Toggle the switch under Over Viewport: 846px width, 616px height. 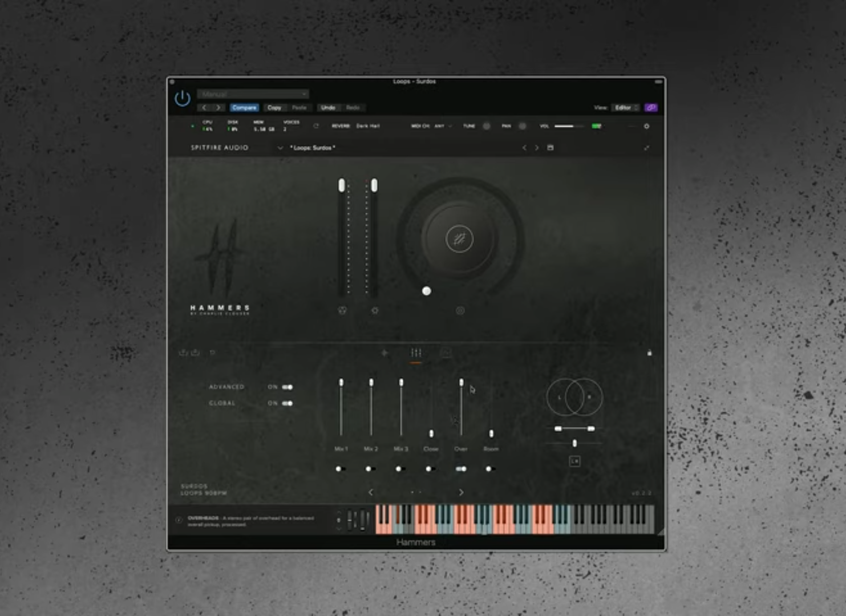tap(461, 469)
